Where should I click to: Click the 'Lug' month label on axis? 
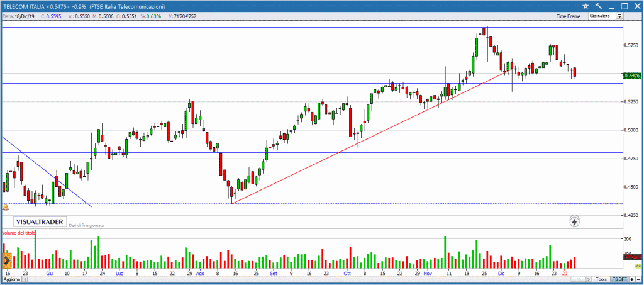coord(119,272)
